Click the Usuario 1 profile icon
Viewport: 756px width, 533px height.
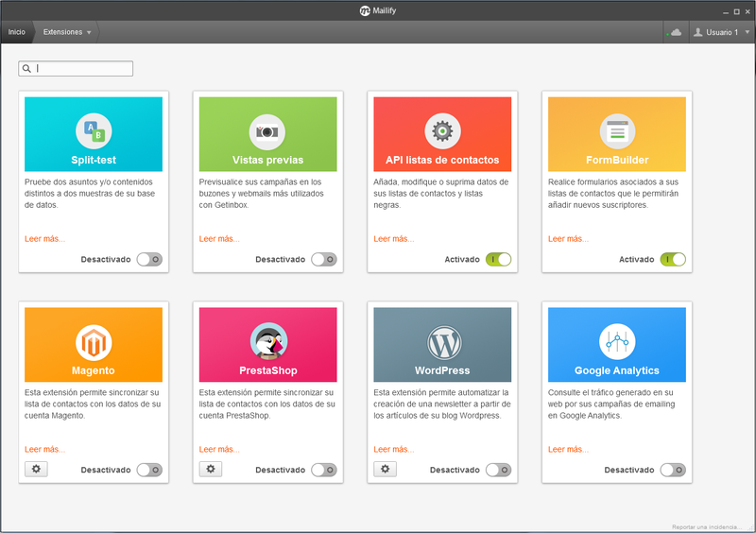(697, 32)
